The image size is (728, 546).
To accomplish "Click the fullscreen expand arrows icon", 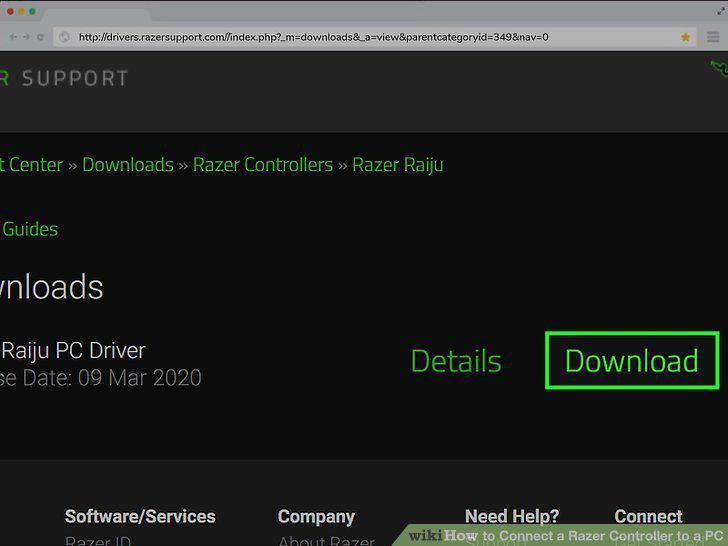I will click(x=721, y=11).
